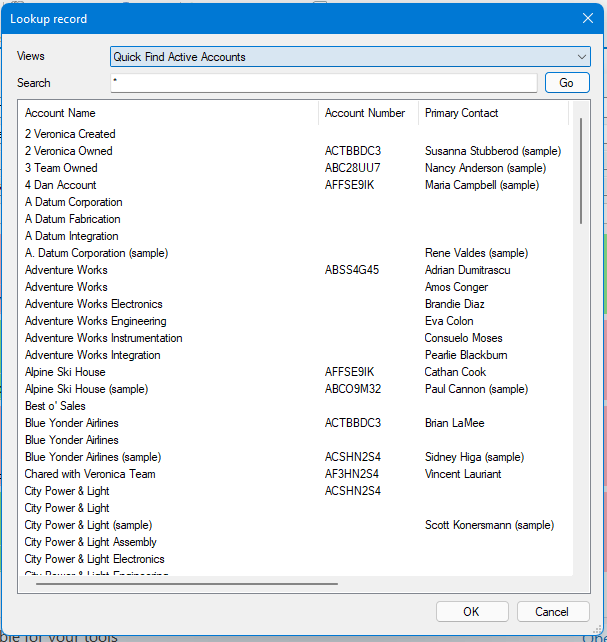Select the 'Best o' Sales' account

point(55,406)
